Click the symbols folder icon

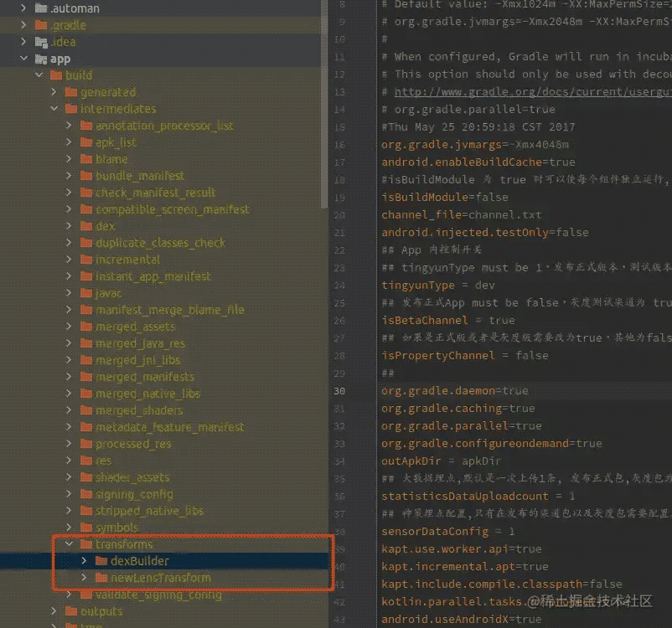(86, 528)
